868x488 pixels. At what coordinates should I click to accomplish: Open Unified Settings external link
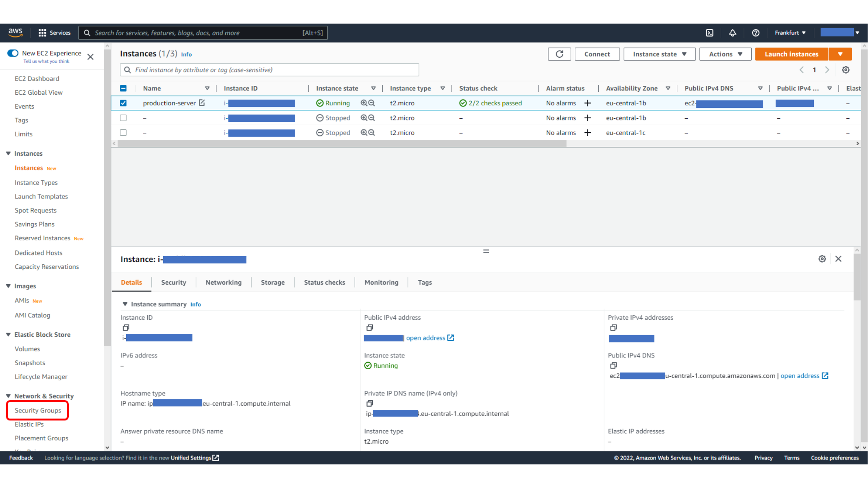[x=195, y=458]
